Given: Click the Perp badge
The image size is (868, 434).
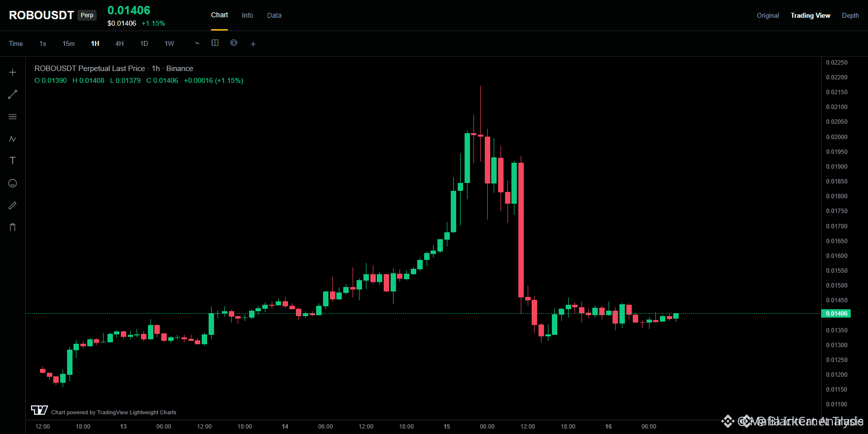Looking at the screenshot, I should pos(87,15).
